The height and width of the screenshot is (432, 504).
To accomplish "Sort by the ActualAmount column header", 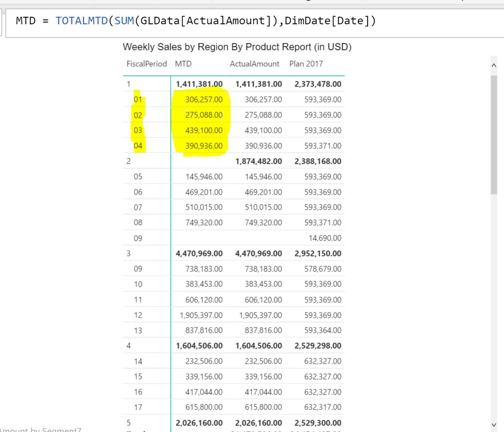I will 254,64.
